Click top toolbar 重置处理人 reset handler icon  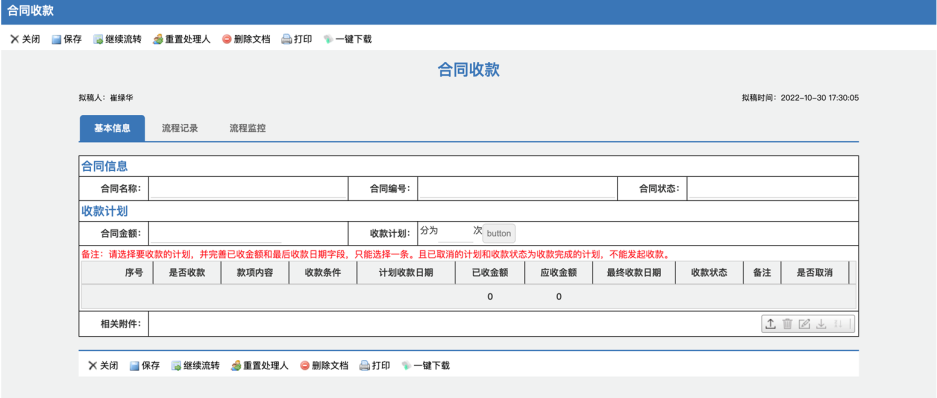click(x=158, y=40)
